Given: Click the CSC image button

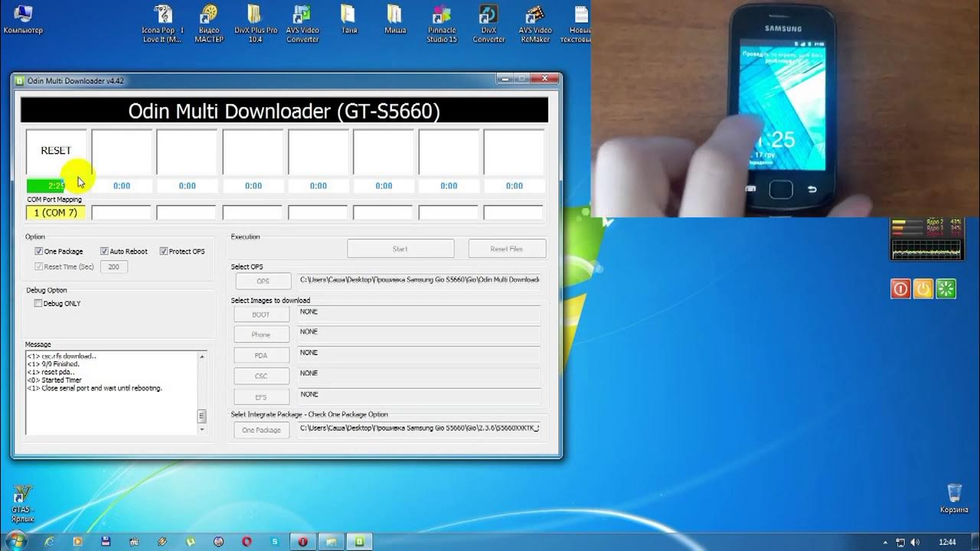Looking at the screenshot, I should click(261, 376).
